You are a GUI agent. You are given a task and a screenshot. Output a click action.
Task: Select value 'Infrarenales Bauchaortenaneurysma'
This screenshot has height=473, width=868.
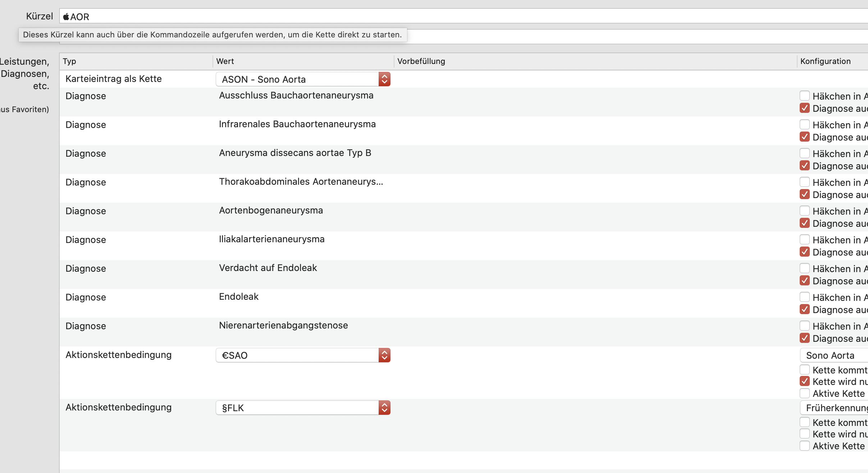[x=297, y=124]
